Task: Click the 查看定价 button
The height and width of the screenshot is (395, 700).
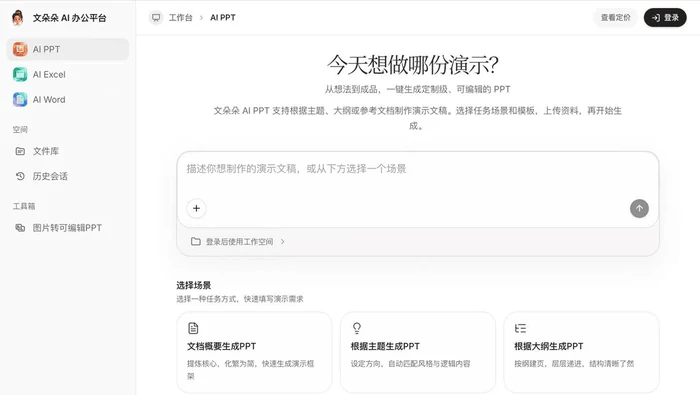Action: tap(616, 17)
